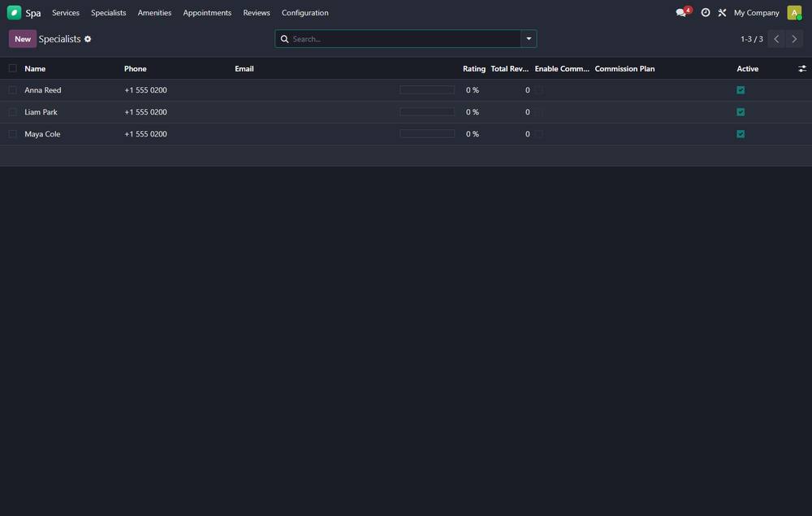Select the Liam Park row checkbox

(12, 112)
